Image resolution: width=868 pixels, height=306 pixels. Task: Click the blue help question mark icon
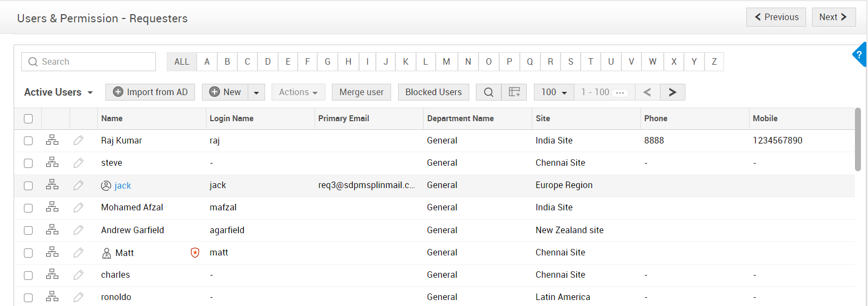(x=859, y=55)
